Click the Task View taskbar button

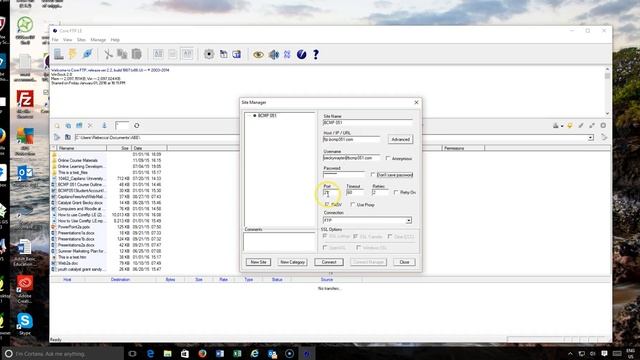(132, 353)
